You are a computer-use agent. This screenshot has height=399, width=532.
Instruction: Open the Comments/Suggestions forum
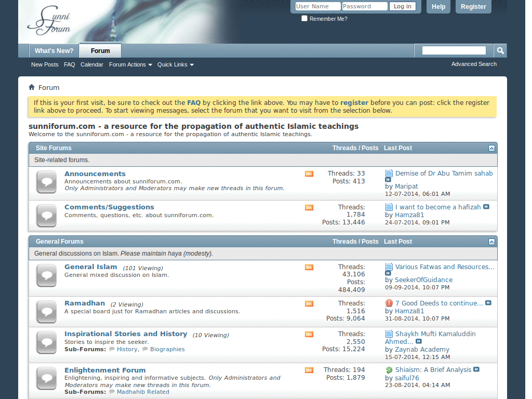click(x=109, y=207)
